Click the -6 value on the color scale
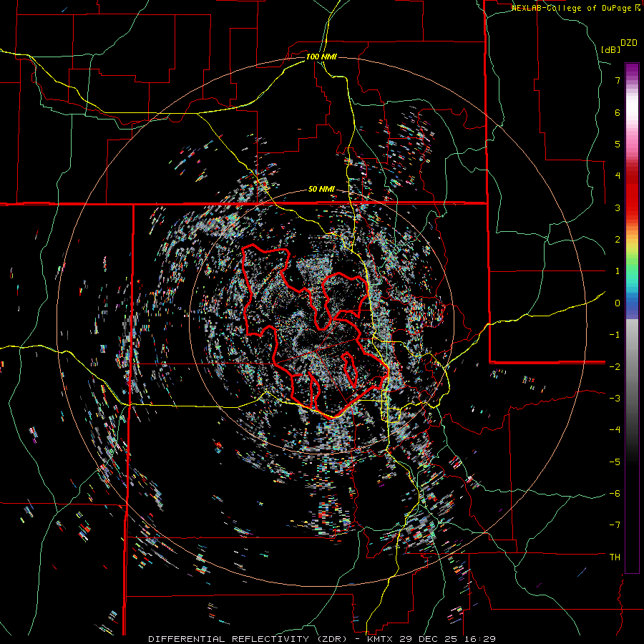 (615, 494)
